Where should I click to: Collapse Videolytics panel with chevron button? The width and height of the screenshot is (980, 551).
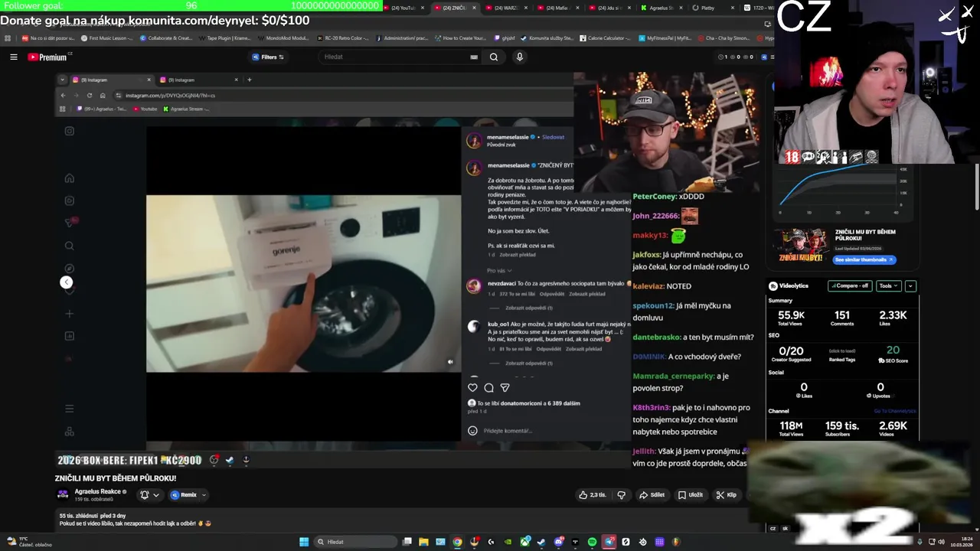click(x=910, y=285)
